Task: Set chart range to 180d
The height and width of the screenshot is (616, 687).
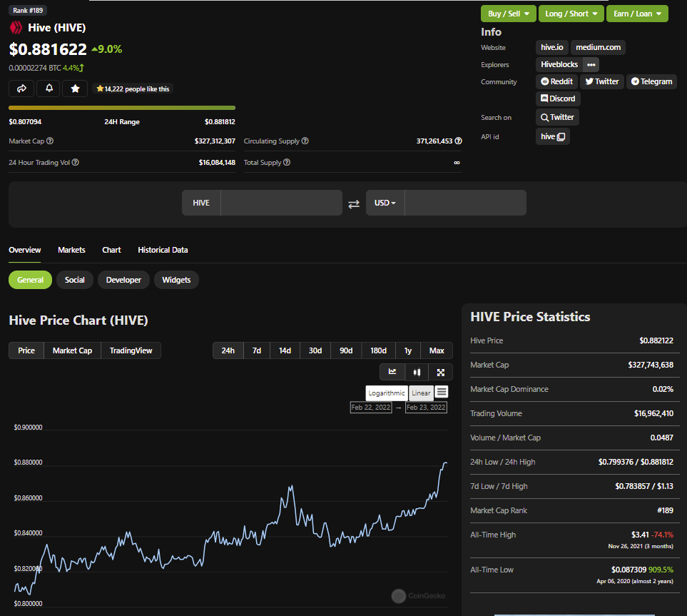Action: (x=379, y=350)
